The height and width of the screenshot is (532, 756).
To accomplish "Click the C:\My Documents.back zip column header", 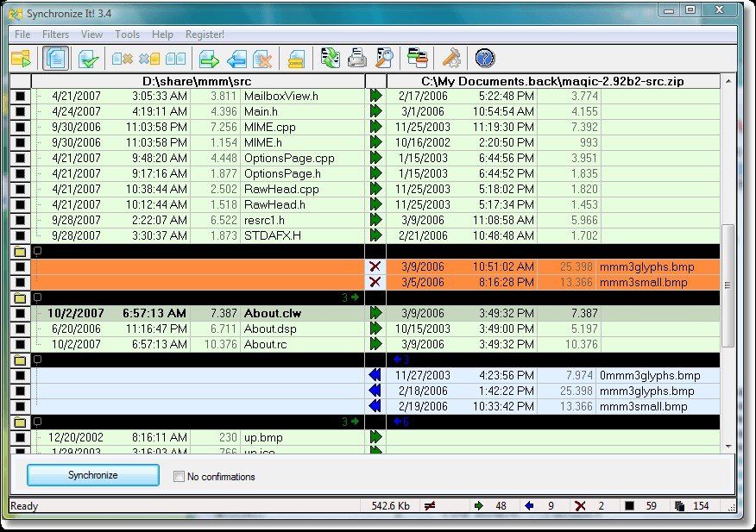I will (x=553, y=81).
